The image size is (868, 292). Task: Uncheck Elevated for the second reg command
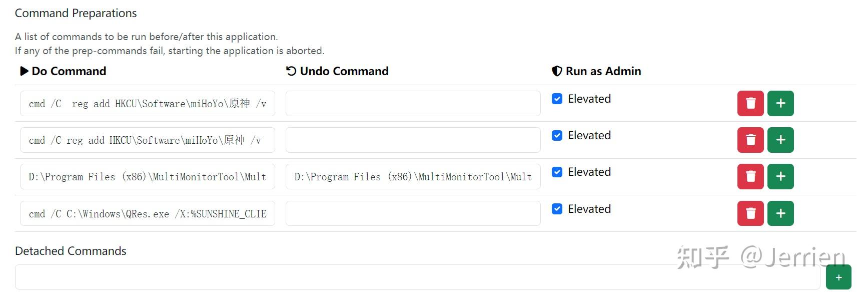557,135
